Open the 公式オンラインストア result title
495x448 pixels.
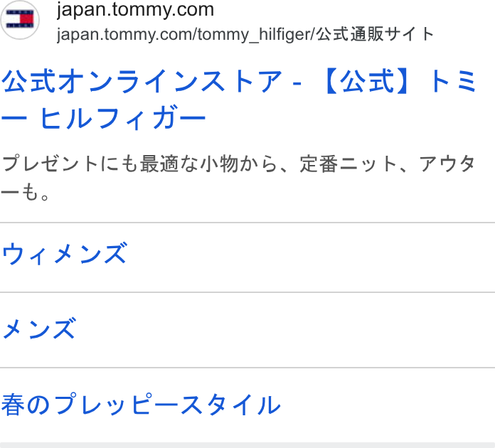[239, 100]
